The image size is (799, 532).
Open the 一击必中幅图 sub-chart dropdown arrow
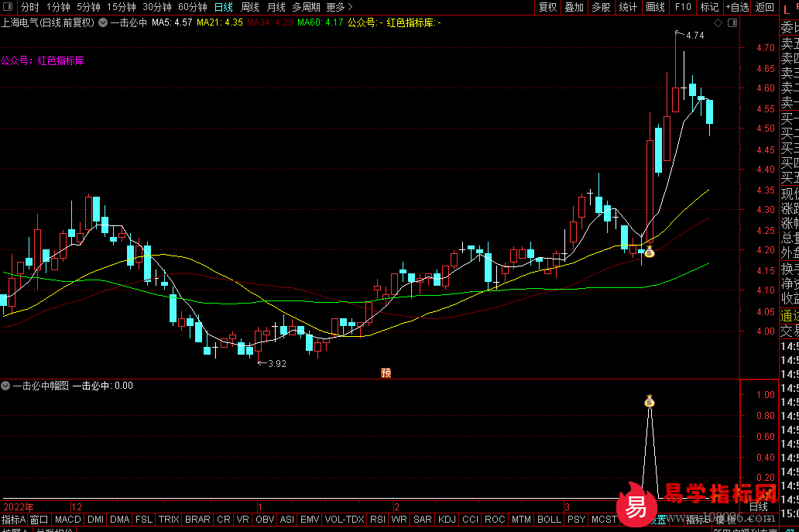[5, 386]
